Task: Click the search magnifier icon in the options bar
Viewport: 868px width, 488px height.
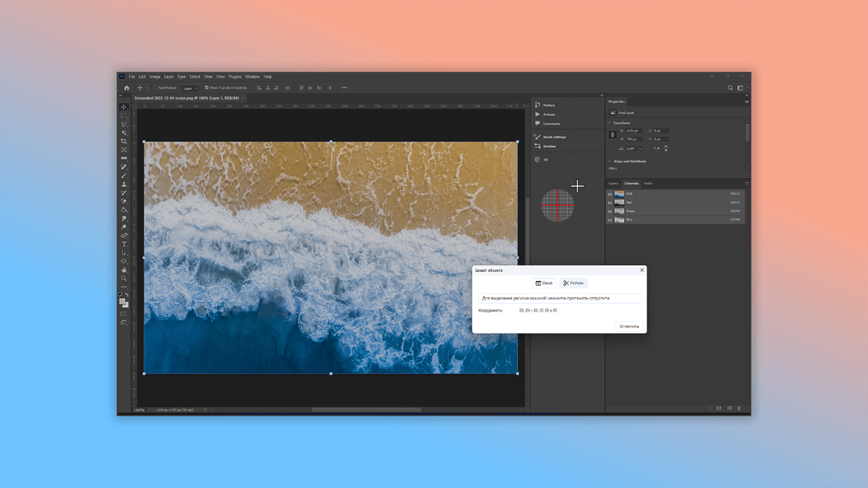Action: tap(730, 88)
